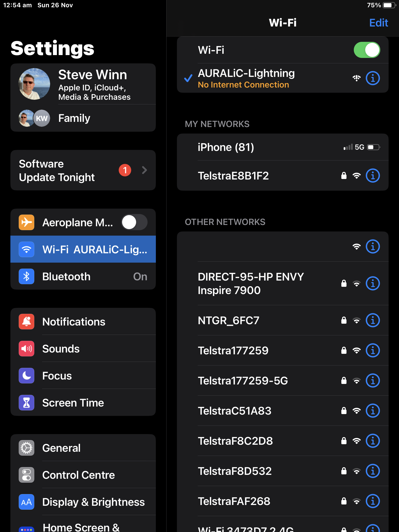399x532 pixels.
Task: Tap the Bluetooth icon in sidebar
Action: pos(26,276)
